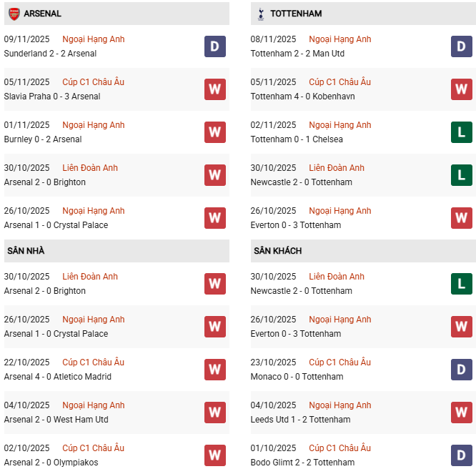Screen dimensions: 476x474
Task: Open Ngoại Hạng Anh link dated 02/11/2025
Action: [x=339, y=125]
